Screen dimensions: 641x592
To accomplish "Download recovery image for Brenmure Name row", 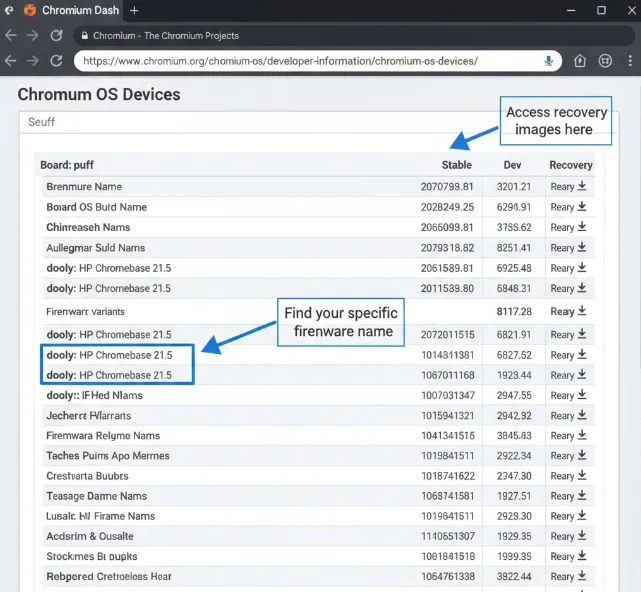I will [581, 186].
